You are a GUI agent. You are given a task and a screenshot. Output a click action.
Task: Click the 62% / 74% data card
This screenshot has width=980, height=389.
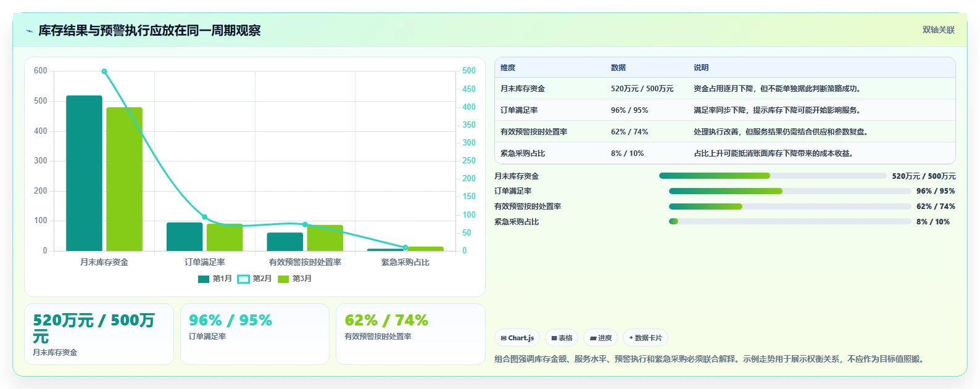(x=410, y=334)
